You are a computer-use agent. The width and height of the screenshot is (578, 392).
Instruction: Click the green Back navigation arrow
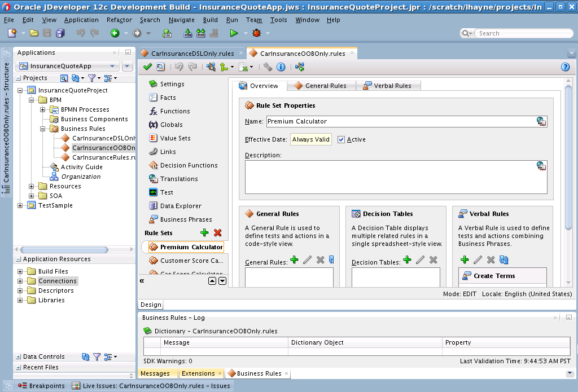115,33
